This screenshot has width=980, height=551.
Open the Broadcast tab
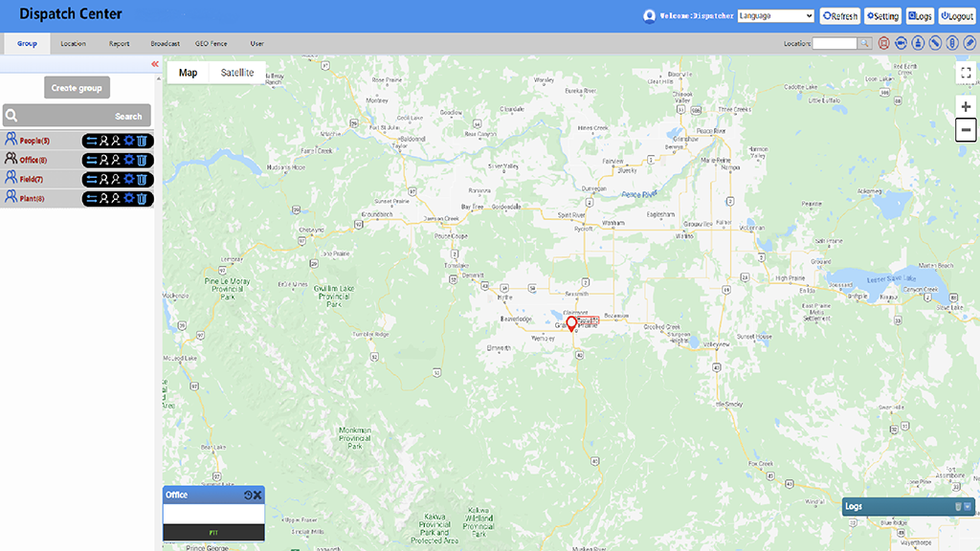click(x=165, y=44)
